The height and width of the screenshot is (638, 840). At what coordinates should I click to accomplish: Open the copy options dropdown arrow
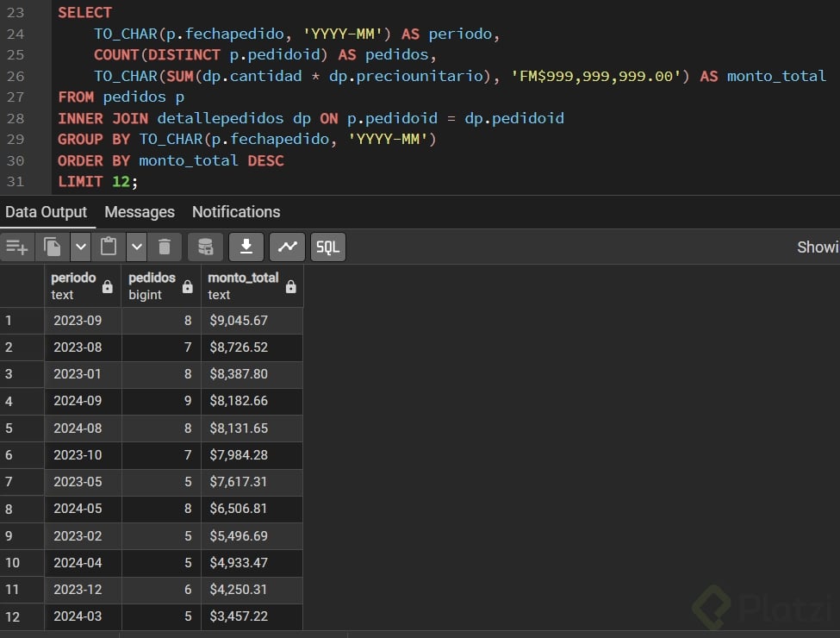pos(81,247)
